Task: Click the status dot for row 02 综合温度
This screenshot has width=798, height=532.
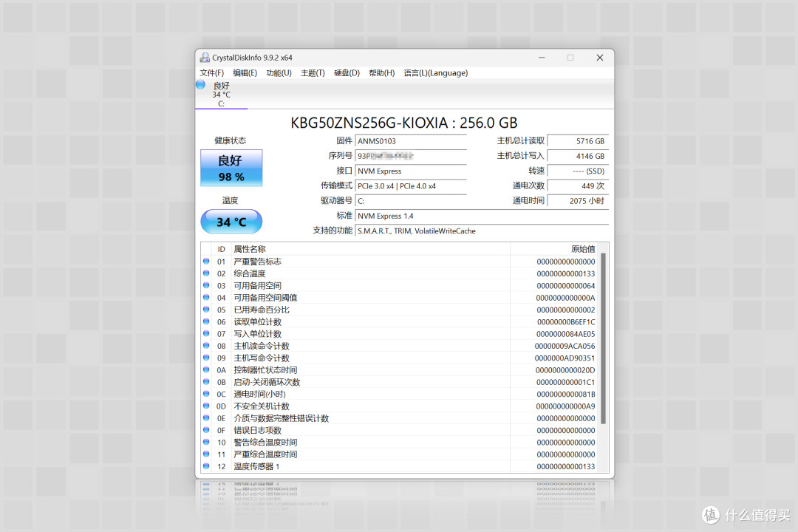Action: pyautogui.click(x=206, y=273)
